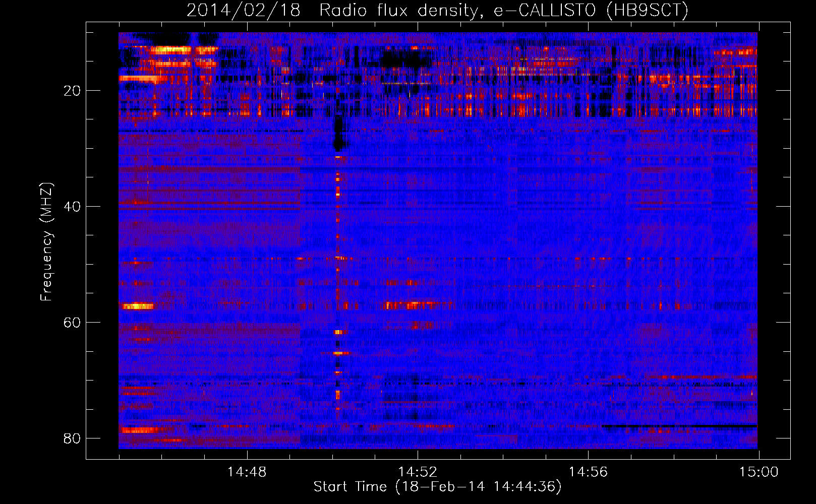The image size is (816, 504).
Task: Click the 80 MHz frequency tick label
Action: [72, 438]
